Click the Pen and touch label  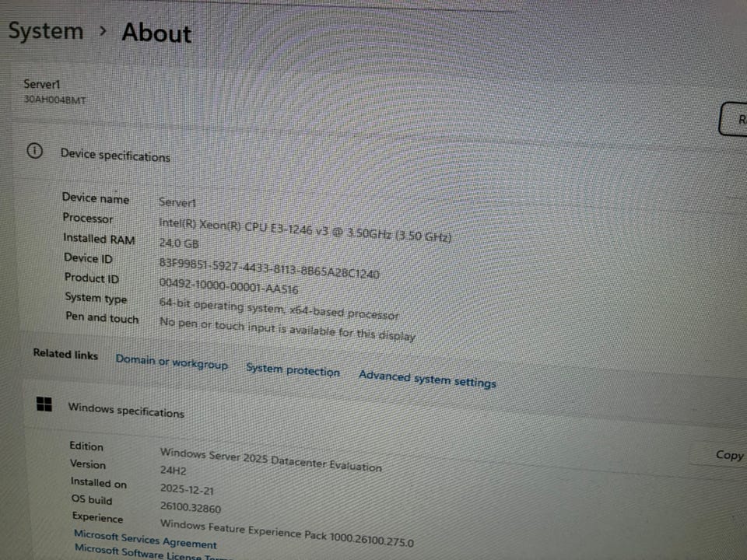pos(102,317)
